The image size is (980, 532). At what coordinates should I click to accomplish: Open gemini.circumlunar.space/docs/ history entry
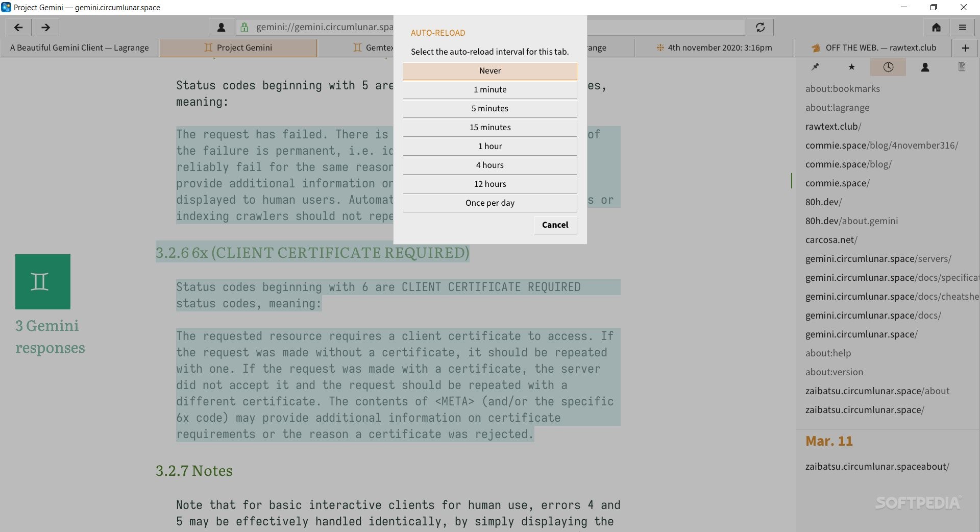click(873, 316)
